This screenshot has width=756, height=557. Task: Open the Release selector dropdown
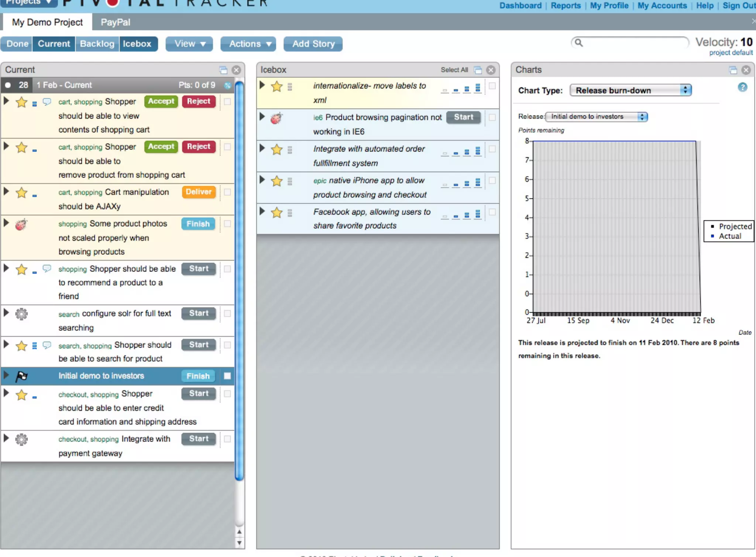point(596,117)
